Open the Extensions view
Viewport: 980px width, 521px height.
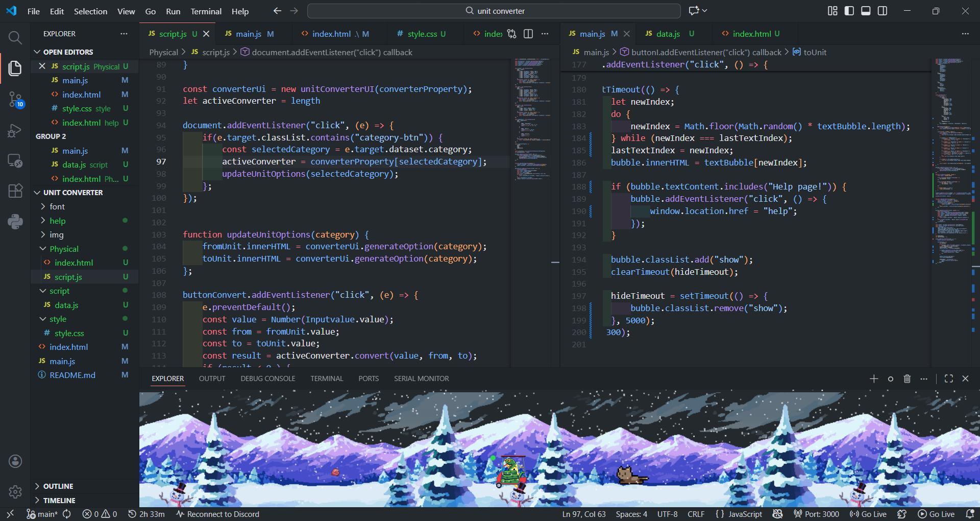click(15, 191)
